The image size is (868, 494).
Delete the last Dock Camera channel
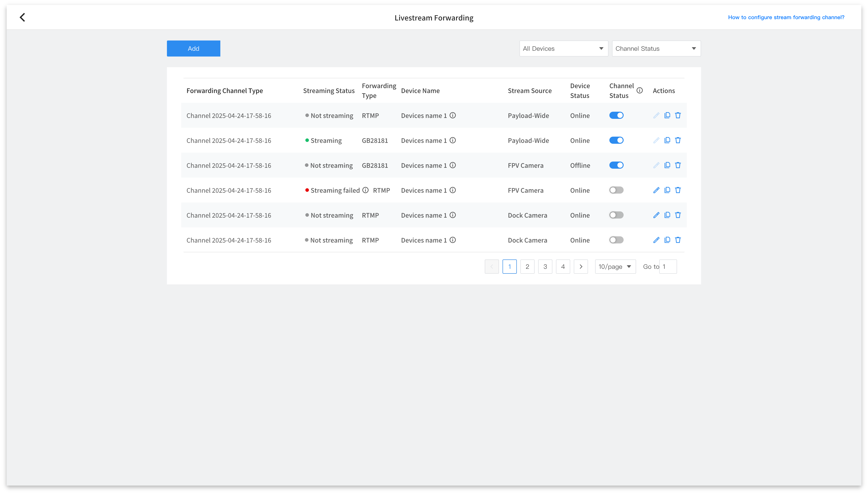(x=678, y=240)
